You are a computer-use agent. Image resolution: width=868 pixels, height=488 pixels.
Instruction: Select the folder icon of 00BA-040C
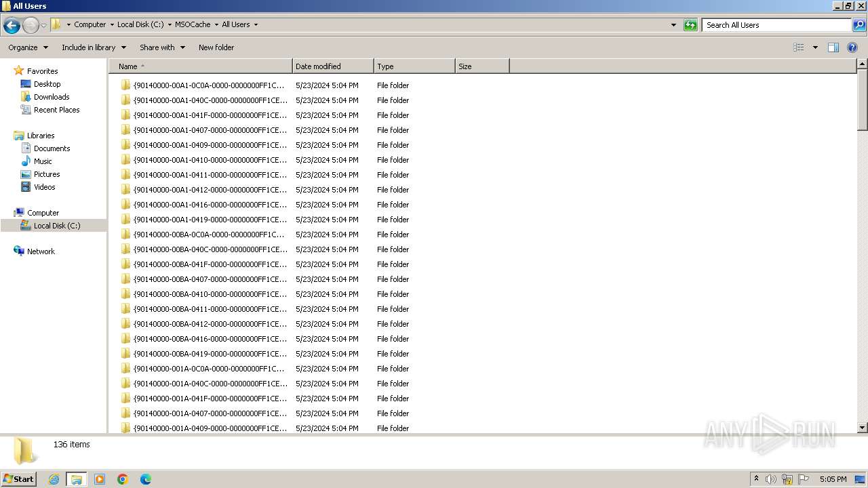point(125,249)
